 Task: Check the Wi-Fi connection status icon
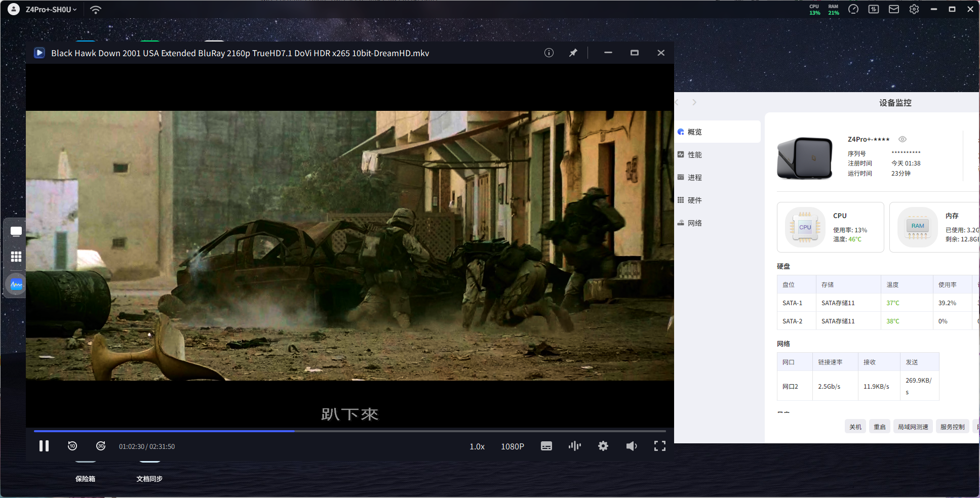[x=96, y=9]
